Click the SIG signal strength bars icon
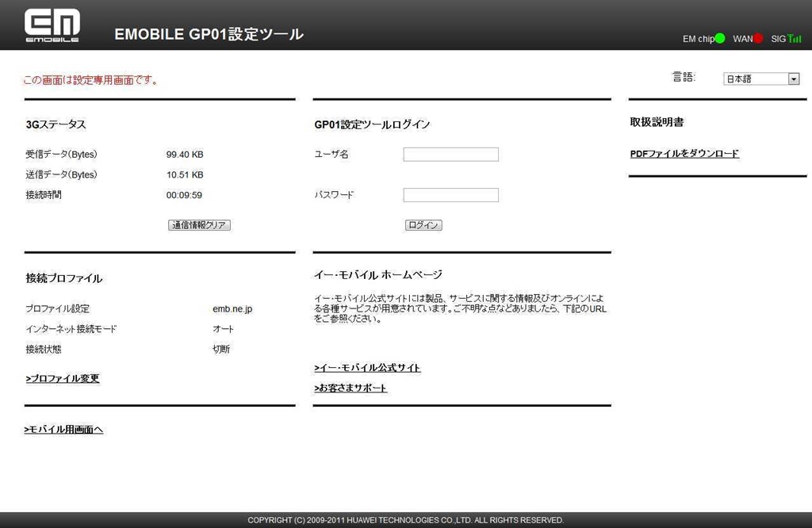The image size is (812, 528). tap(795, 38)
